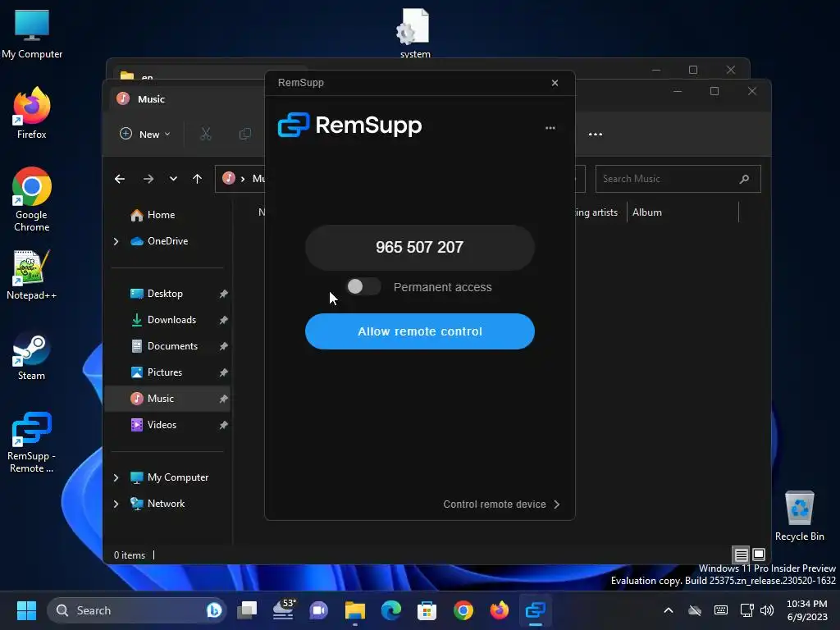The width and height of the screenshot is (840, 630).
Task: Open RemSupp Remote desktop shortcut
Action: [32, 442]
